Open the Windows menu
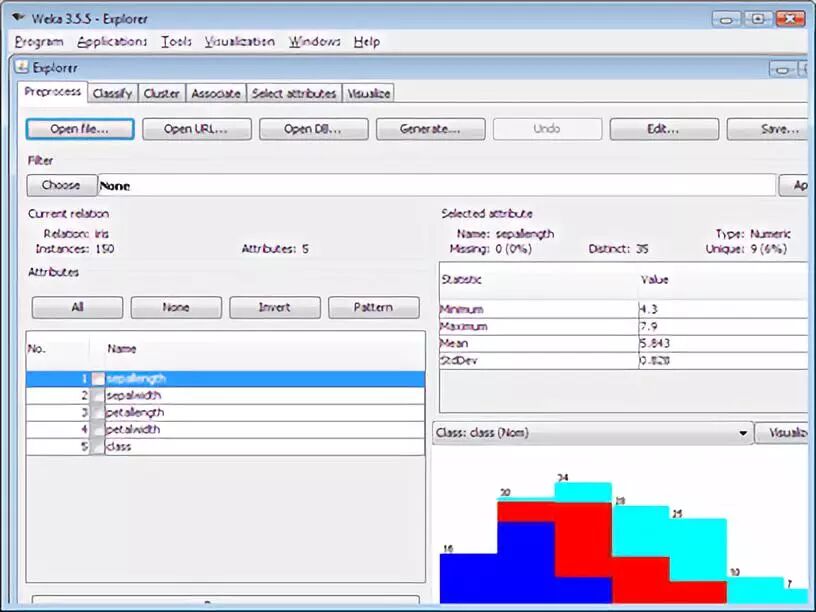816x612 pixels. click(314, 42)
